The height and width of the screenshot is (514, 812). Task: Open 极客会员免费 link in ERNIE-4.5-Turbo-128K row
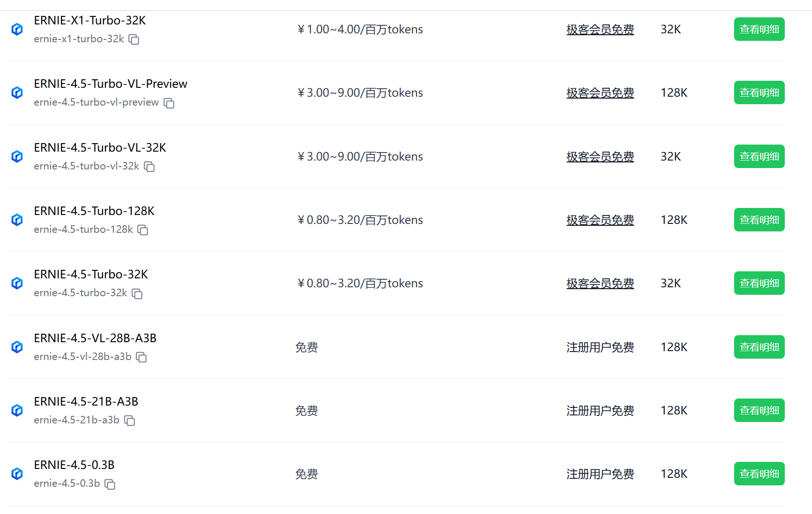click(600, 220)
